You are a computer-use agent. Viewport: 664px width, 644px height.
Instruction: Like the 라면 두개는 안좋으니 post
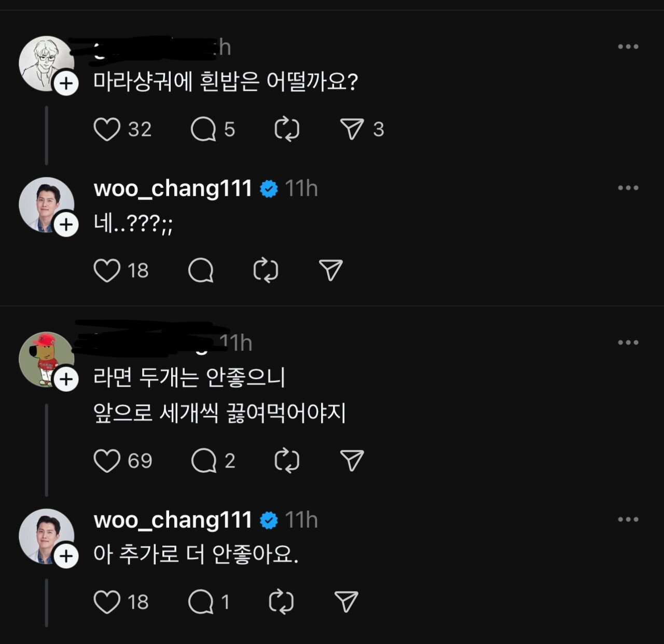pyautogui.click(x=107, y=461)
